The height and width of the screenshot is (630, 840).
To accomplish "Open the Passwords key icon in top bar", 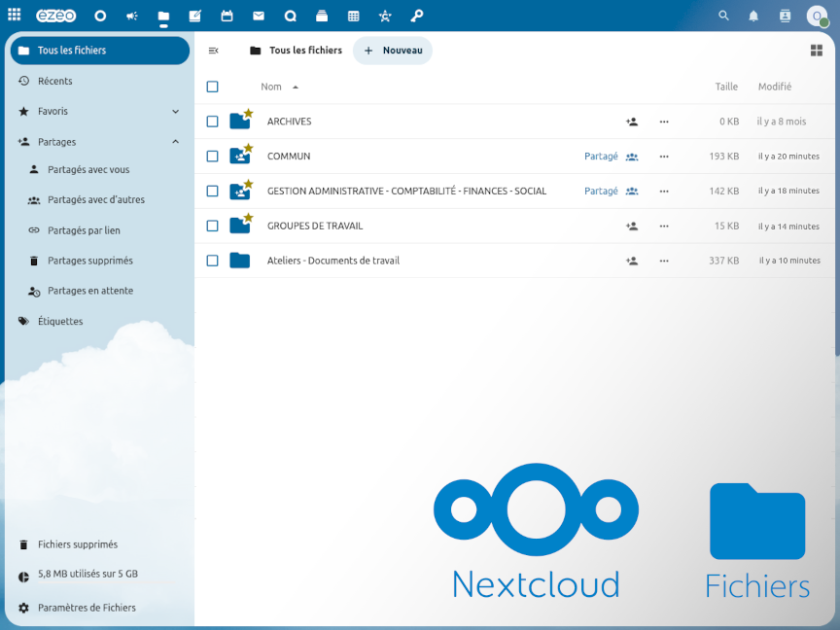I will point(416,17).
